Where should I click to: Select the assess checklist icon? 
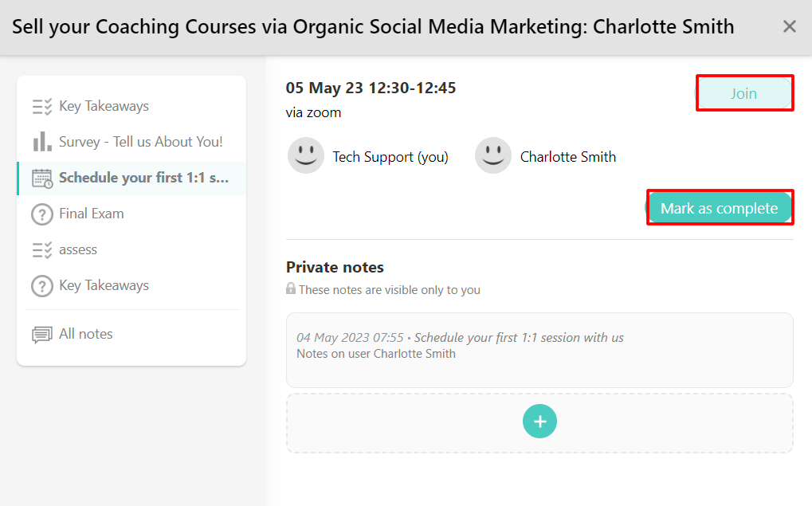[41, 249]
